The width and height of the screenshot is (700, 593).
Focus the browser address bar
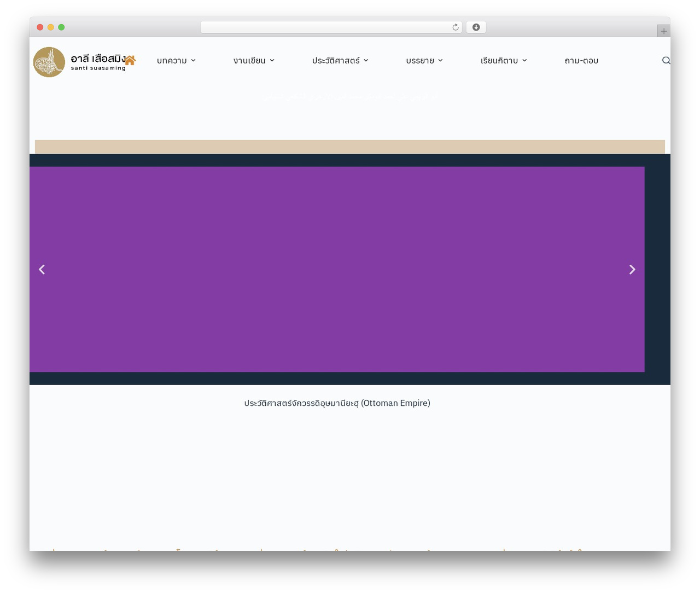tap(331, 27)
